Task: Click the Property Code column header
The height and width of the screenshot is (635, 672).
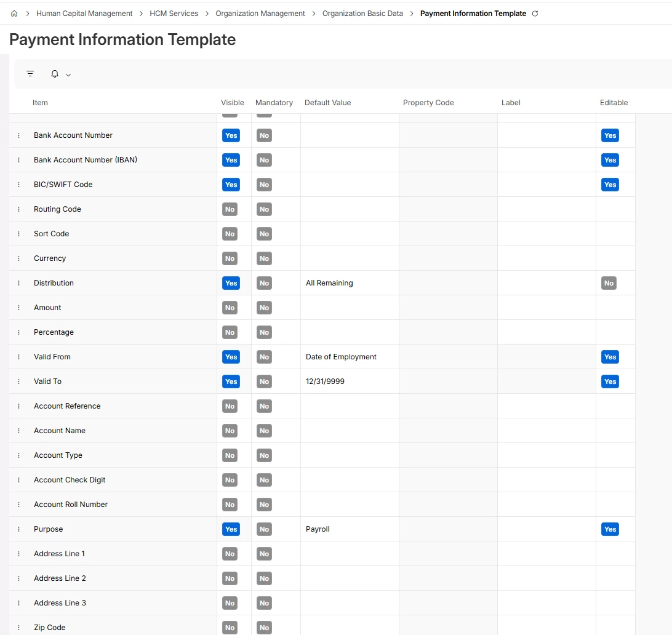Action: point(428,103)
